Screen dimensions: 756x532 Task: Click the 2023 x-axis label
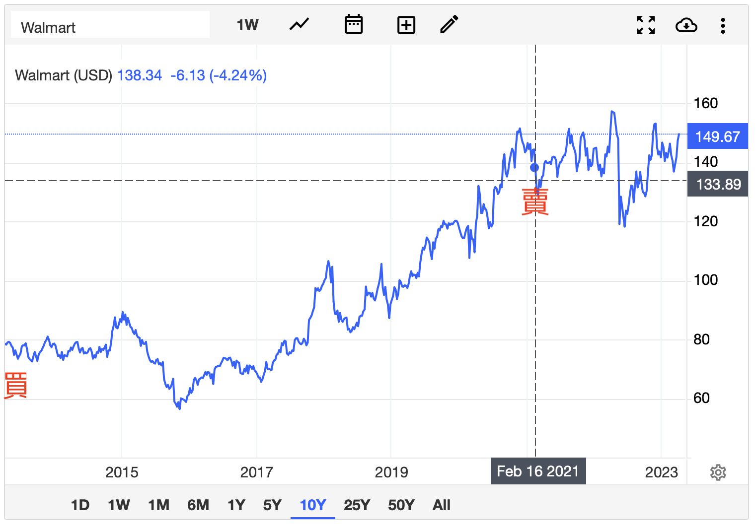[661, 472]
